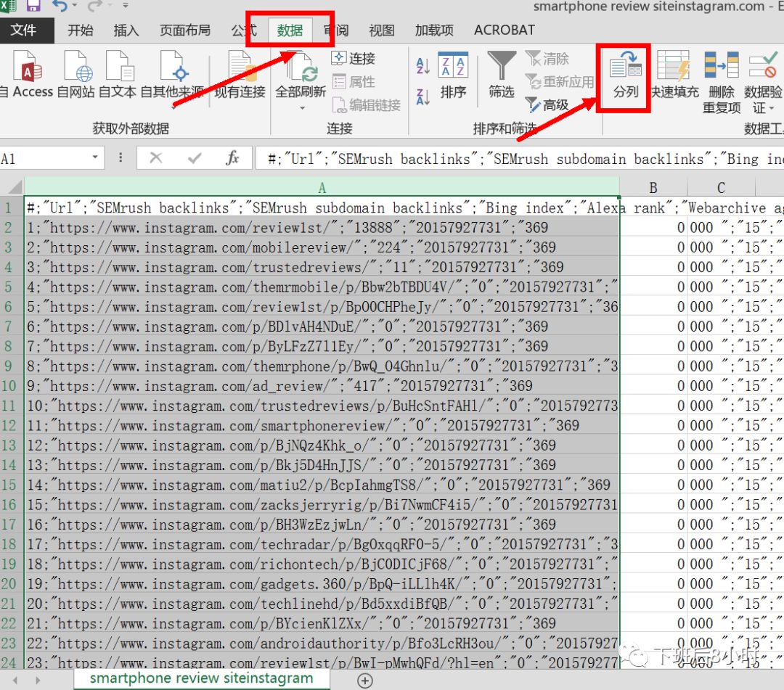The height and width of the screenshot is (690, 784).
Task: Click the Save icon in quick access toolbar
Action: click(x=33, y=6)
